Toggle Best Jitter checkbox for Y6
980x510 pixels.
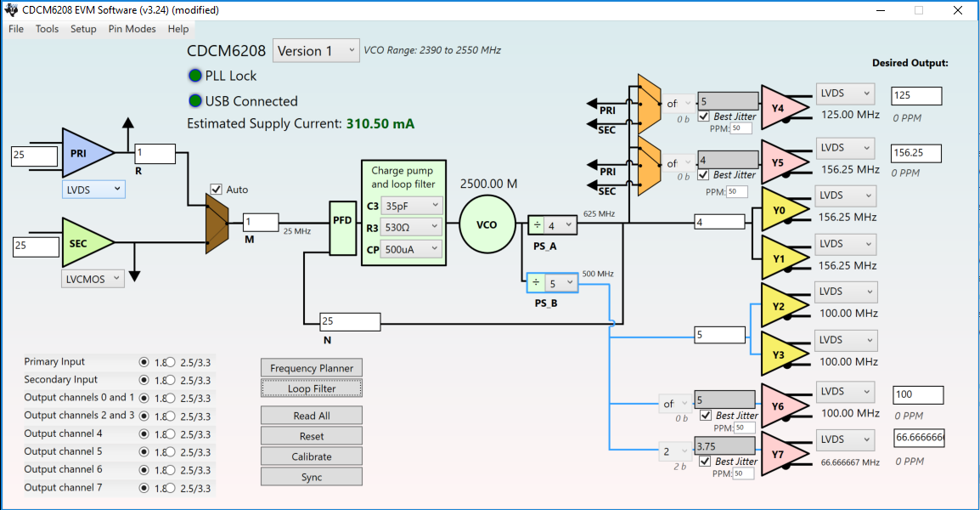706,415
